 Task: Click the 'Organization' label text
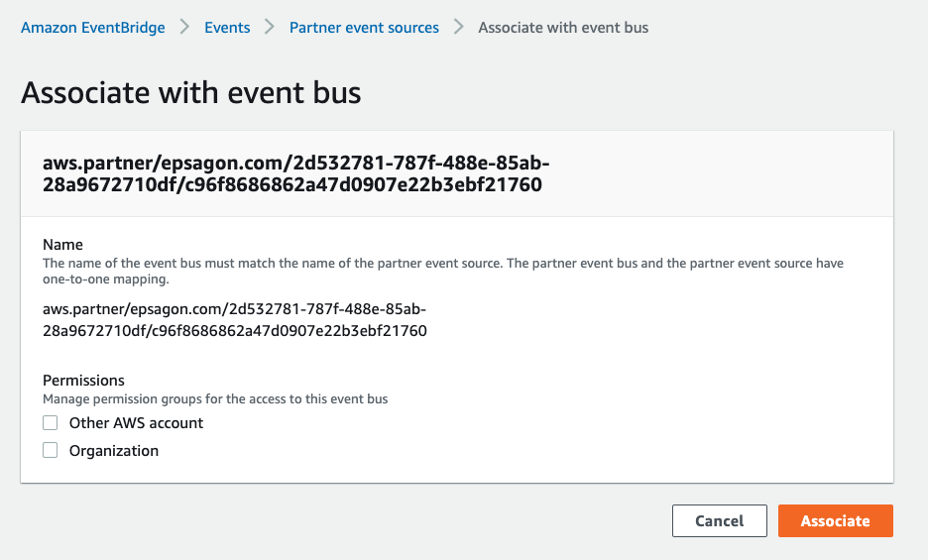click(x=114, y=451)
